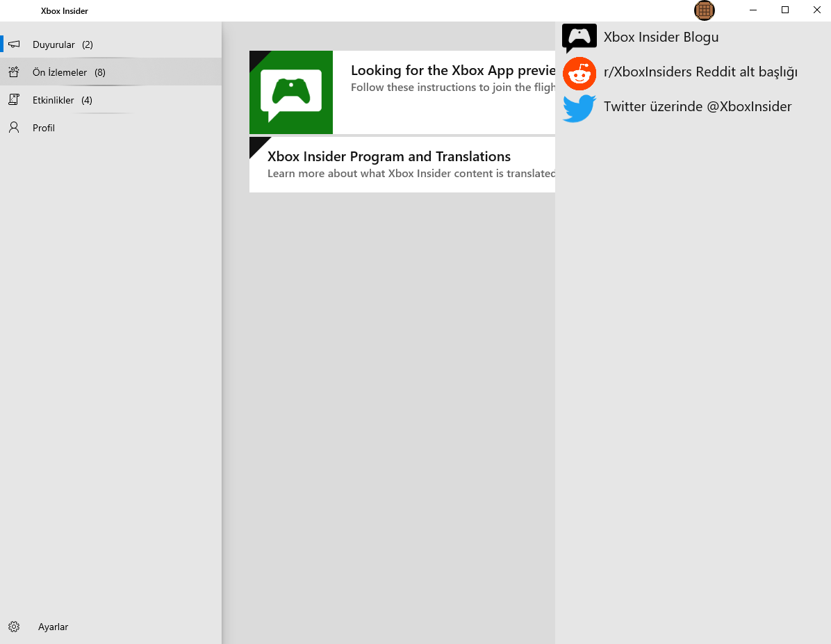Click the green Xbox controller thumbnail
Screen dimensions: 831x644
click(291, 92)
